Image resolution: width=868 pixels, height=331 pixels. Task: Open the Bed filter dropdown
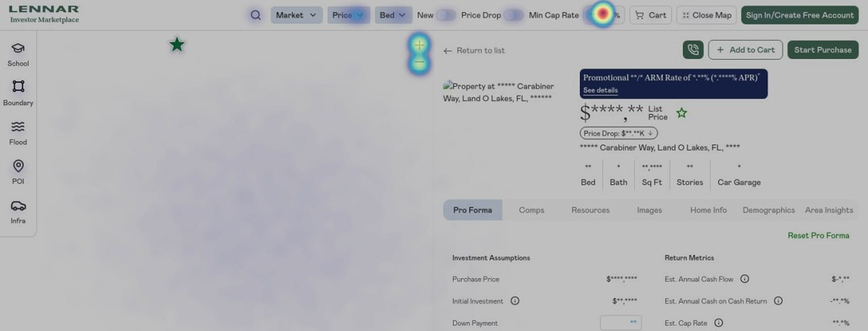pos(393,15)
